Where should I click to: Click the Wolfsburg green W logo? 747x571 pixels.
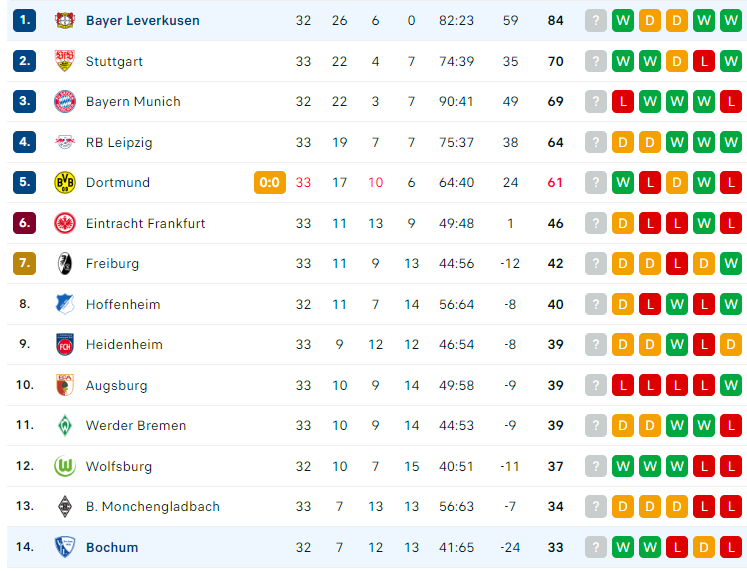click(x=65, y=466)
